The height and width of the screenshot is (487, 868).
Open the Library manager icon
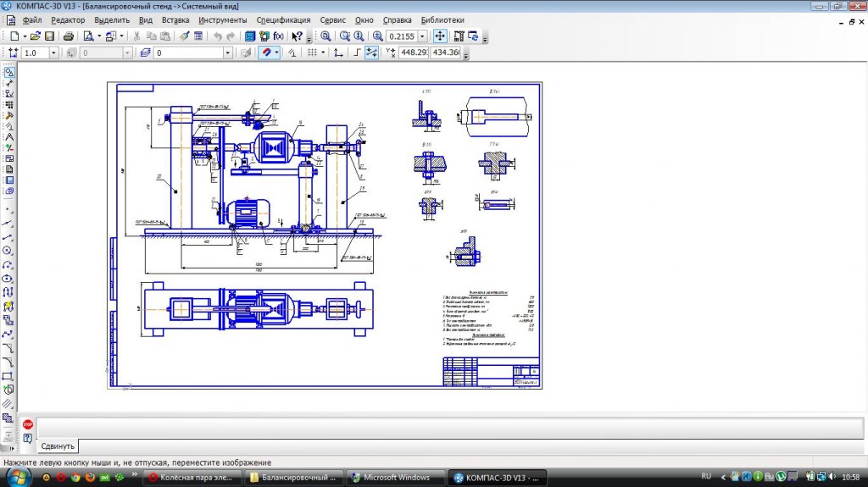[250, 36]
